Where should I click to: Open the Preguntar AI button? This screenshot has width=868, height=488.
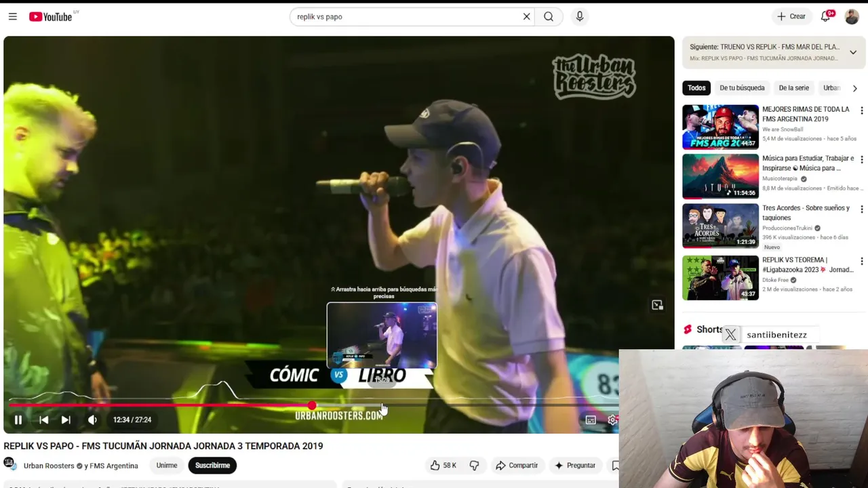[574, 466]
